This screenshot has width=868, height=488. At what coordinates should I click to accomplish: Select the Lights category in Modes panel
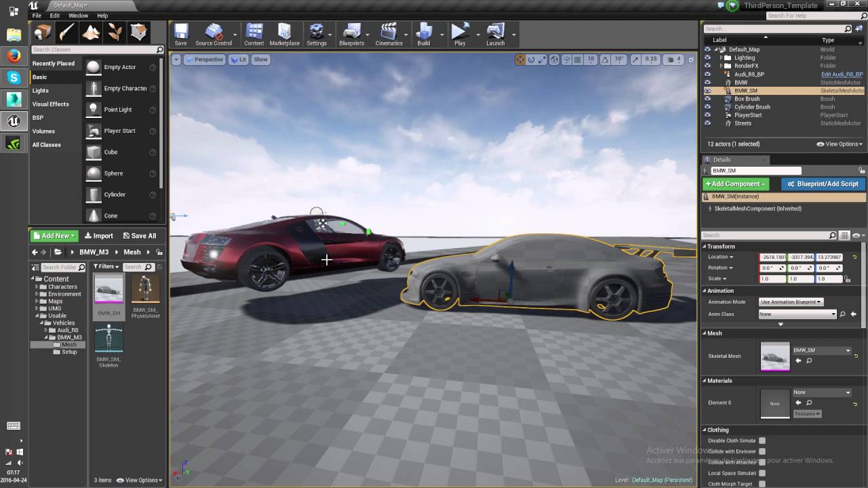click(41, 90)
